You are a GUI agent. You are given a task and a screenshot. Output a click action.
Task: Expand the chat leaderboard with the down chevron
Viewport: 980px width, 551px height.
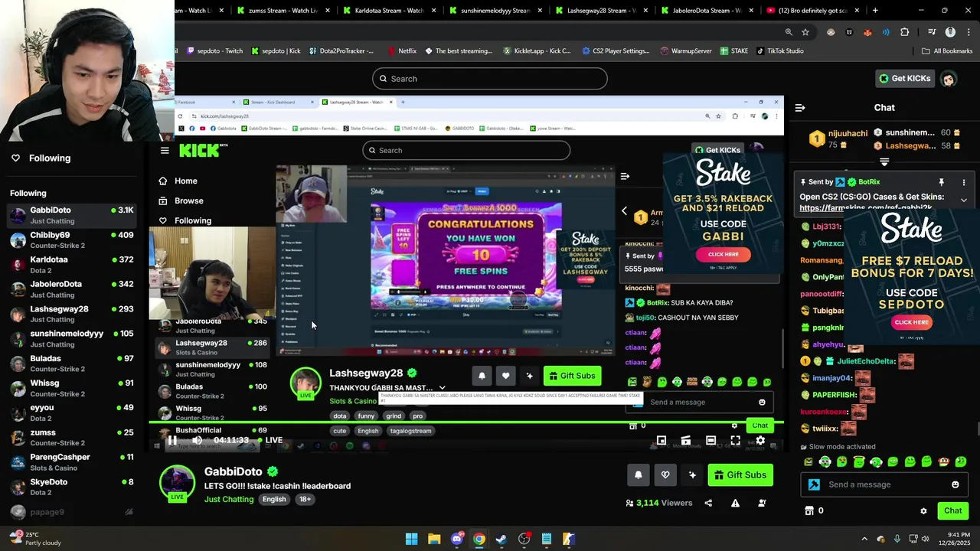pos(884,162)
